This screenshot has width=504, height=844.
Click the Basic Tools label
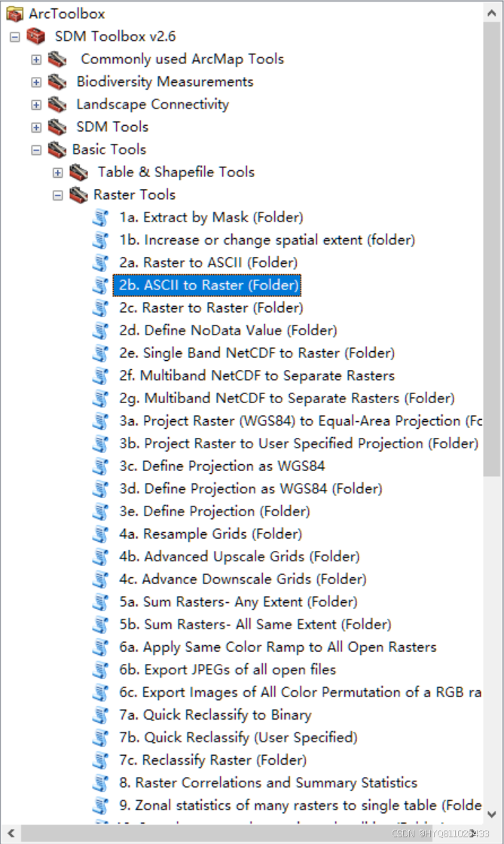pyautogui.click(x=109, y=150)
